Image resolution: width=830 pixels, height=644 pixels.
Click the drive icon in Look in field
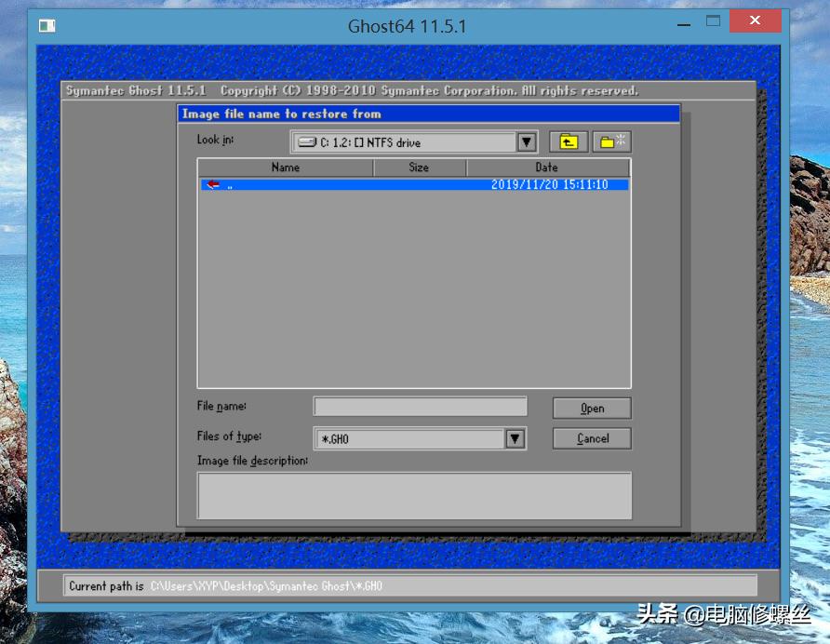tap(307, 142)
